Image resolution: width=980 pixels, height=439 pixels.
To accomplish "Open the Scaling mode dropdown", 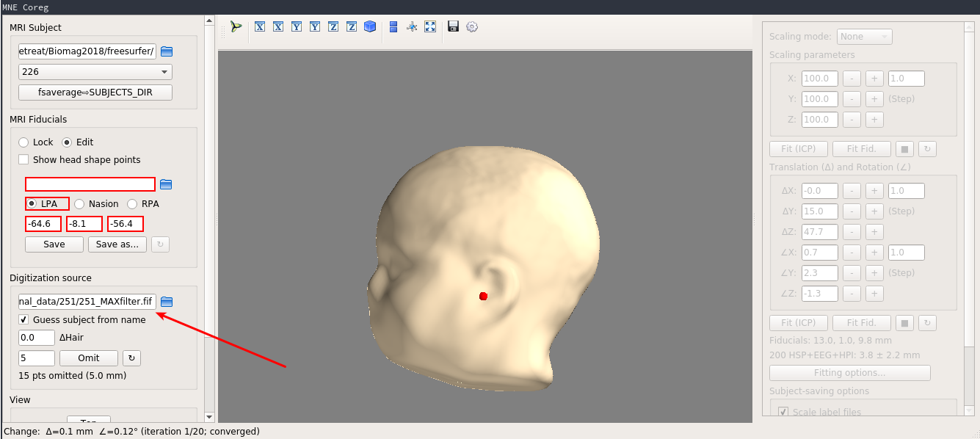I will tap(865, 37).
